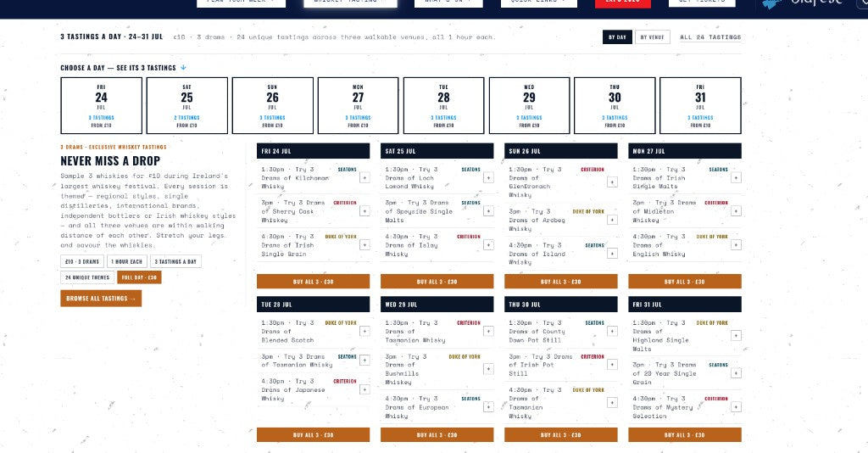Click the 3 Tastings a Day chip
Image resolution: width=868 pixels, height=453 pixels.
point(175,261)
